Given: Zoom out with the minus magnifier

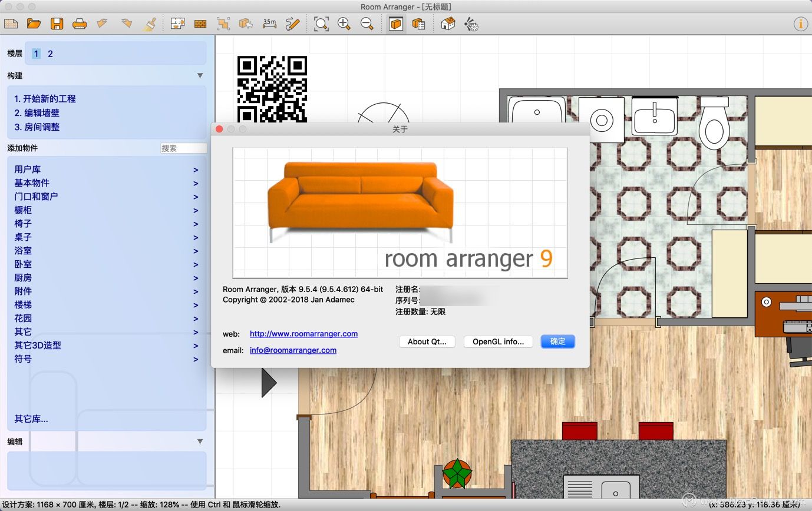Looking at the screenshot, I should click(x=367, y=24).
